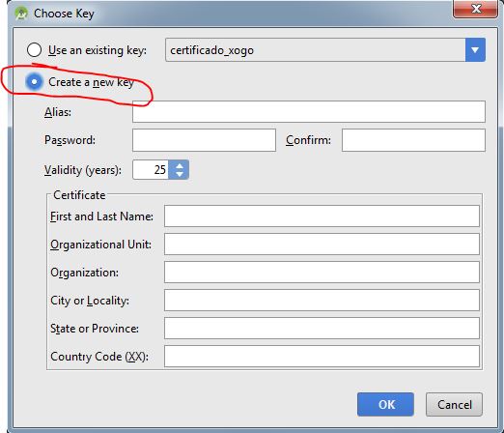This screenshot has height=433, width=504.
Task: Click the 'Password:' label
Action: tap(70, 140)
